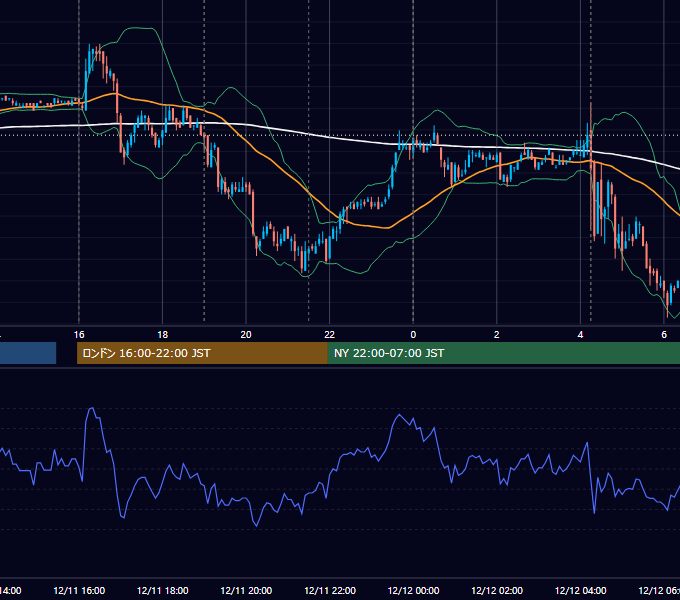Screen dimensions: 680x600
Task: Select the NY 22:00-07:00 JST session bar
Action: [x=503, y=353]
